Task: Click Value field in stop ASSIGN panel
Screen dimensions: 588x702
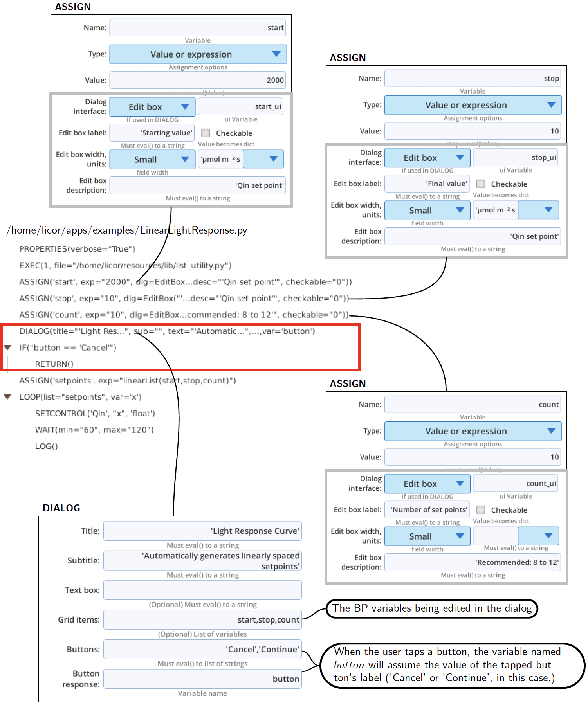Action: pos(473,131)
